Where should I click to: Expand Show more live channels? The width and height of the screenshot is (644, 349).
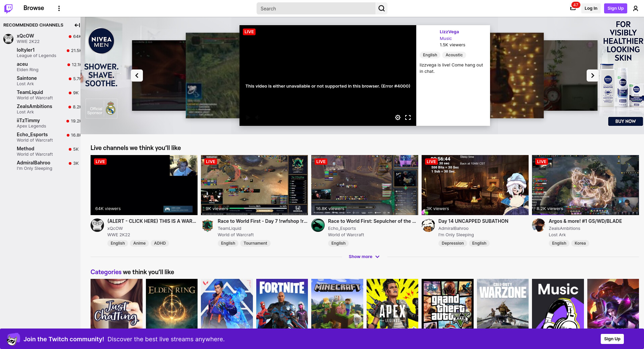[x=364, y=257]
